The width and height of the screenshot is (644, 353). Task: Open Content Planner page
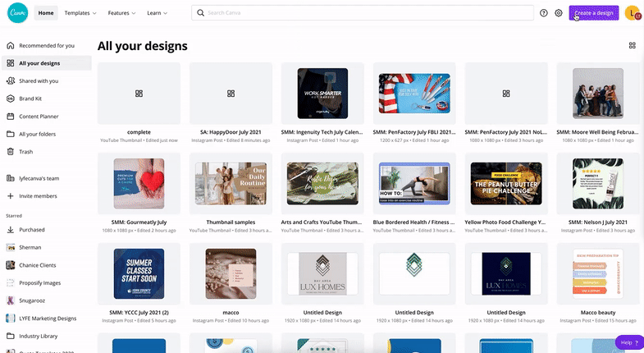pos(47,116)
